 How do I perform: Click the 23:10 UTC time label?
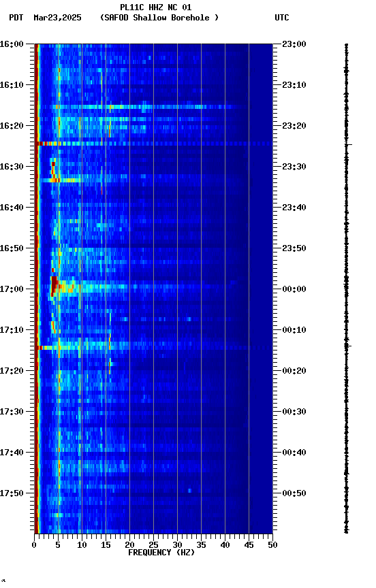click(294, 85)
